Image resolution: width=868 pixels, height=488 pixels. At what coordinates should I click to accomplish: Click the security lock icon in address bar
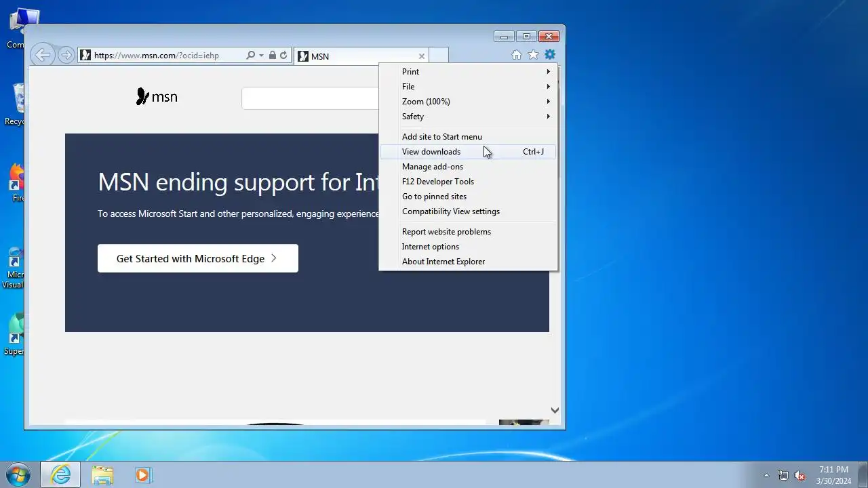tap(272, 56)
